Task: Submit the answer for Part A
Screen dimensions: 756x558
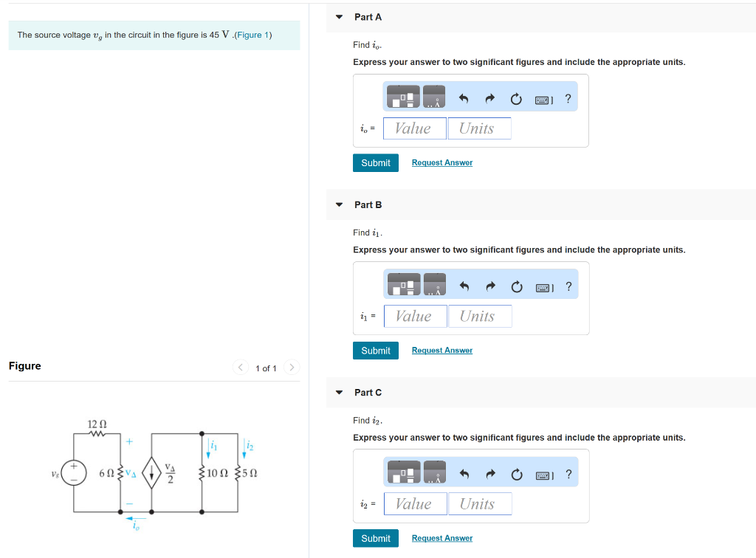Action: tap(375, 162)
